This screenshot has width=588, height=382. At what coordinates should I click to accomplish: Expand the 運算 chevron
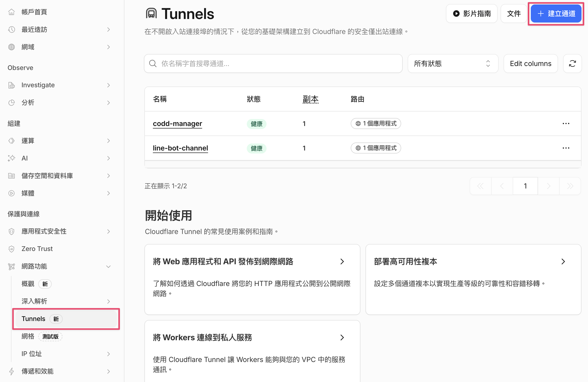(x=108, y=141)
